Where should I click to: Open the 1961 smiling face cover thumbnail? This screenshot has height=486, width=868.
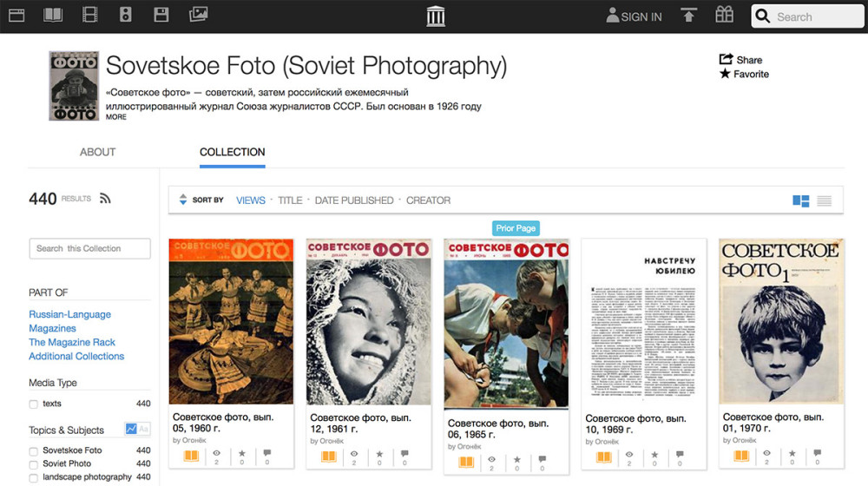[368, 322]
